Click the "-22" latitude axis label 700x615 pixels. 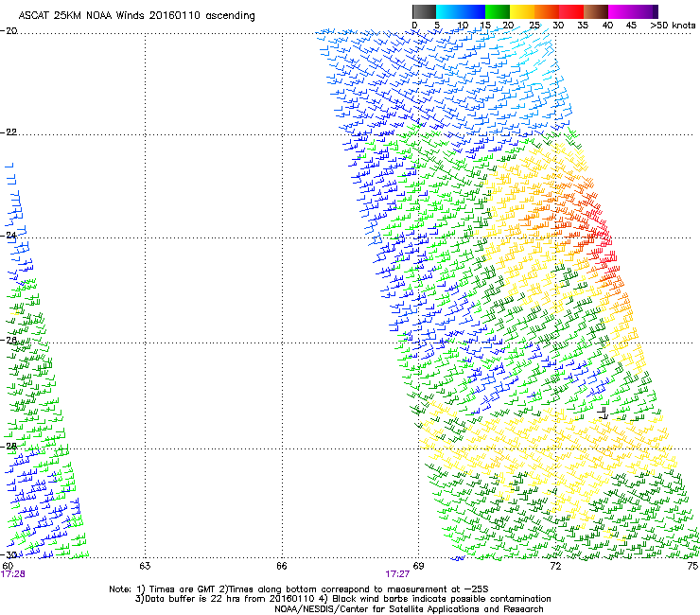9,132
